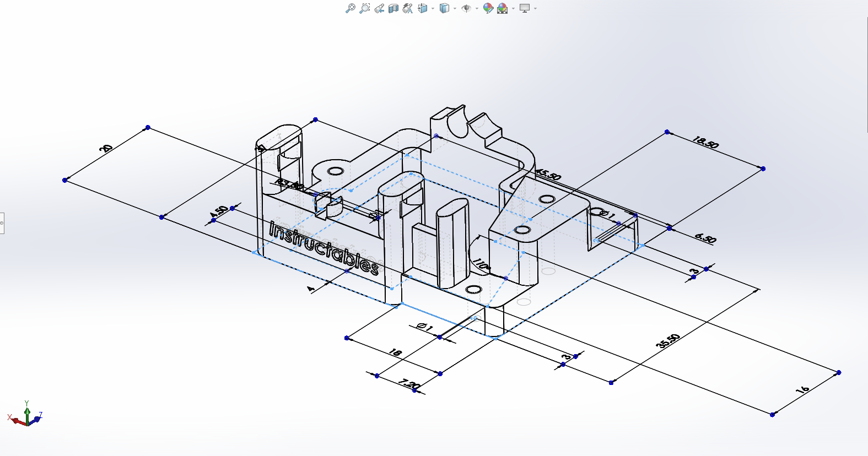Viewport: 868px width, 456px height.
Task: Select the 6.50 dimension text
Action: click(705, 238)
